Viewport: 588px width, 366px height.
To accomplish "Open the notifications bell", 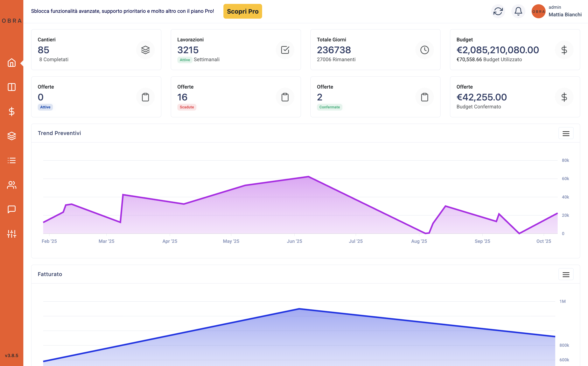I will (x=518, y=11).
